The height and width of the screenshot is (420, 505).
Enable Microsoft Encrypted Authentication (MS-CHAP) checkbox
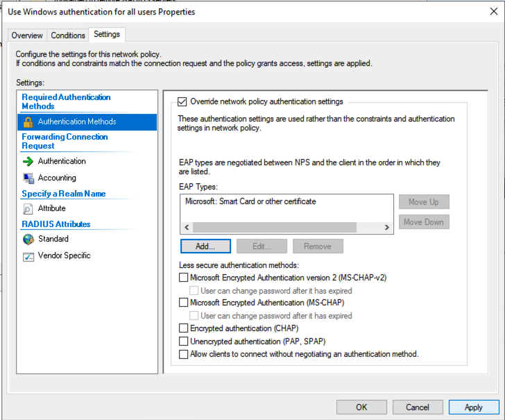click(x=183, y=303)
